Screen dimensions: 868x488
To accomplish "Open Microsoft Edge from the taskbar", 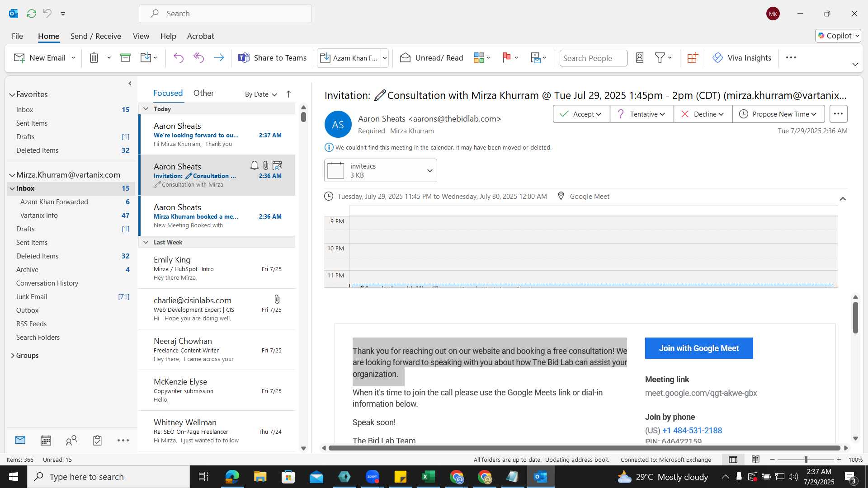I will point(232,477).
